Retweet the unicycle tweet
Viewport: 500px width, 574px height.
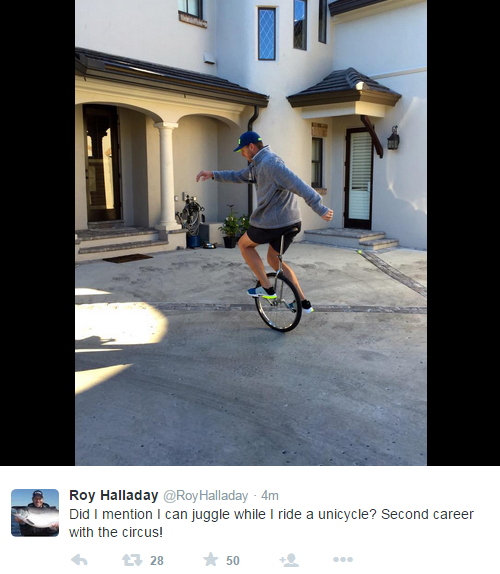pos(132,560)
